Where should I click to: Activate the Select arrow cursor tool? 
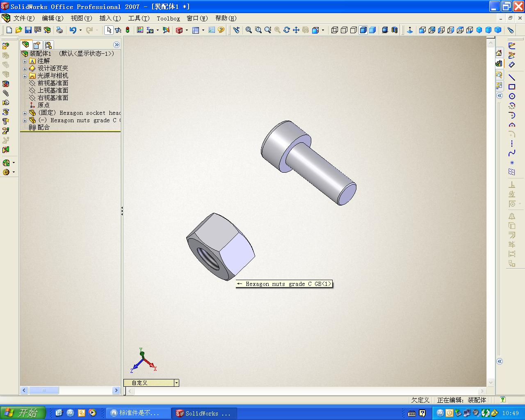[109, 30]
